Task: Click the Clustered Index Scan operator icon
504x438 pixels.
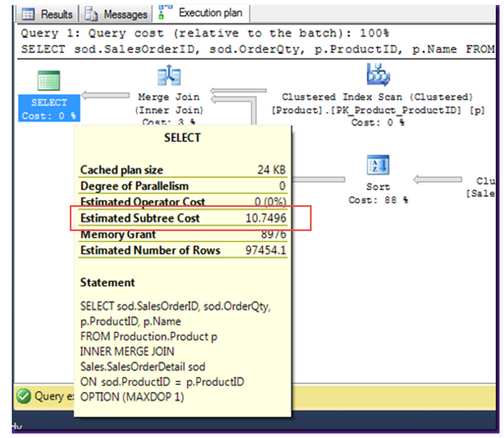Action: (378, 74)
